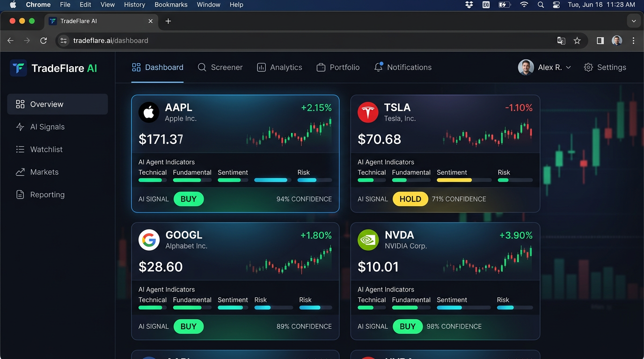The image size is (644, 359).
Task: Open a new browser tab
Action: coord(168,21)
